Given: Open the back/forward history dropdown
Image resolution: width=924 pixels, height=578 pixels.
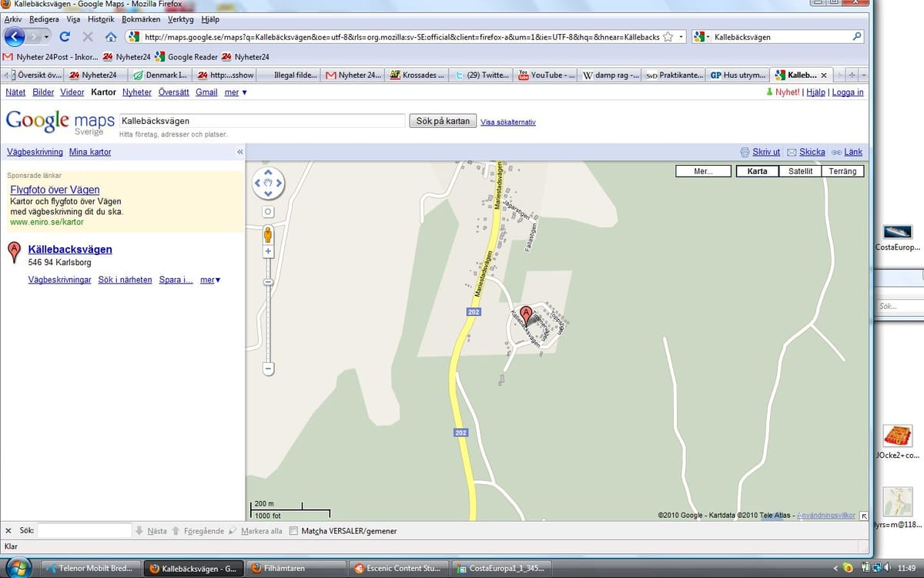Looking at the screenshot, I should [47, 36].
